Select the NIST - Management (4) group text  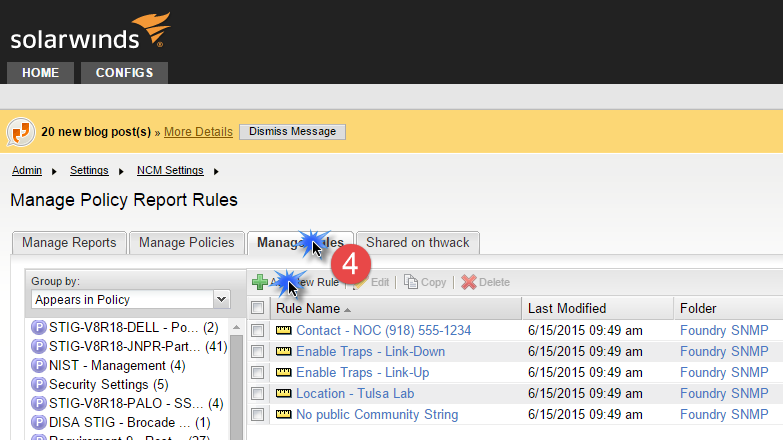point(117,366)
